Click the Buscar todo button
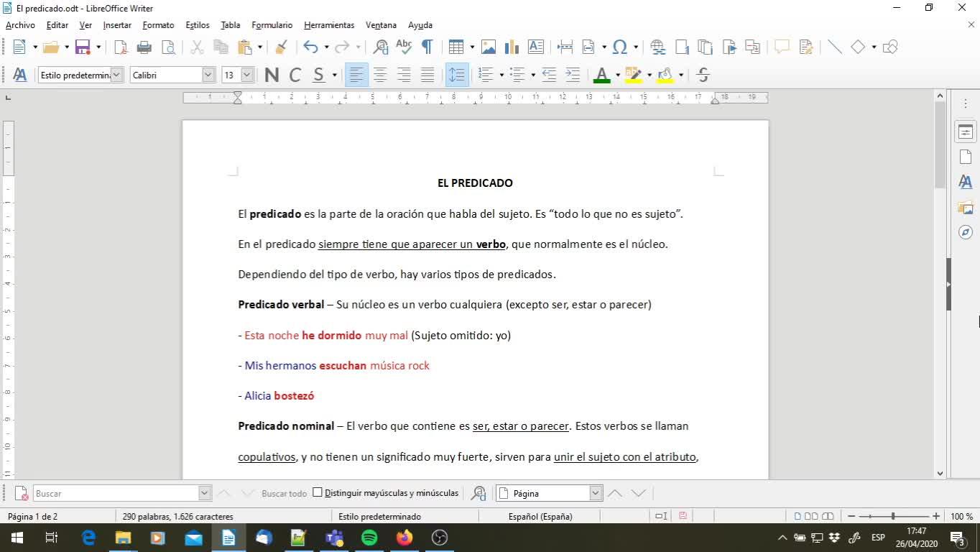Screen dimensions: 980x552 284,494
